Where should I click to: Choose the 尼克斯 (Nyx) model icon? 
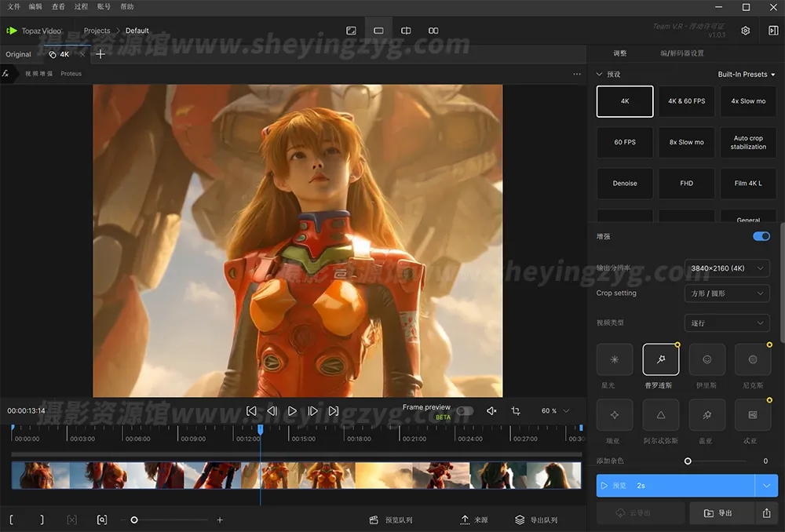pyautogui.click(x=753, y=359)
